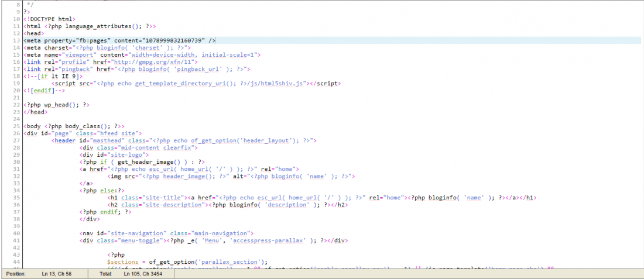644x279 pixels.
Task: Click the meta charset bloginfo line
Action: pyautogui.click(x=107, y=47)
